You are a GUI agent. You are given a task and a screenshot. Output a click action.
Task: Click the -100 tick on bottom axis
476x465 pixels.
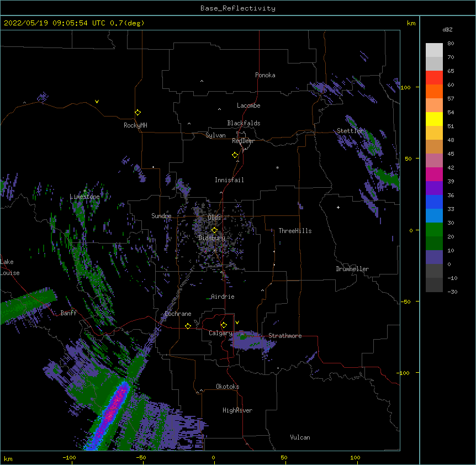pyautogui.click(x=69, y=457)
